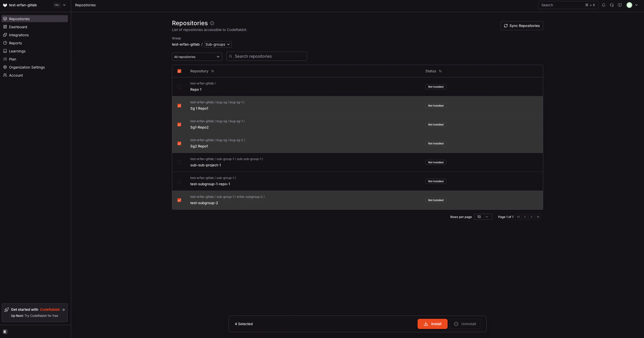Uncheck the test-subgroup-2 checkbox
This screenshot has width=644, height=338.
(179, 200)
